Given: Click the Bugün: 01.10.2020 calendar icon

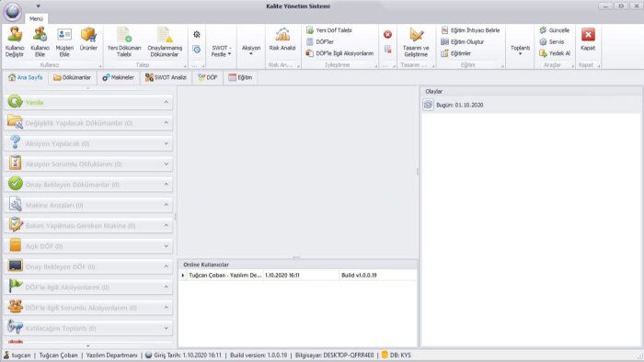Looking at the screenshot, I should [x=428, y=105].
